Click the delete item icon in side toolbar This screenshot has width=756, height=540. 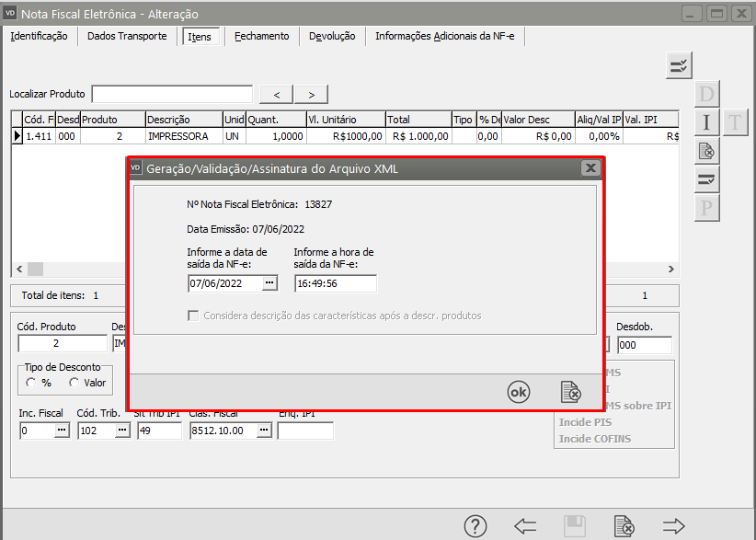pyautogui.click(x=706, y=151)
